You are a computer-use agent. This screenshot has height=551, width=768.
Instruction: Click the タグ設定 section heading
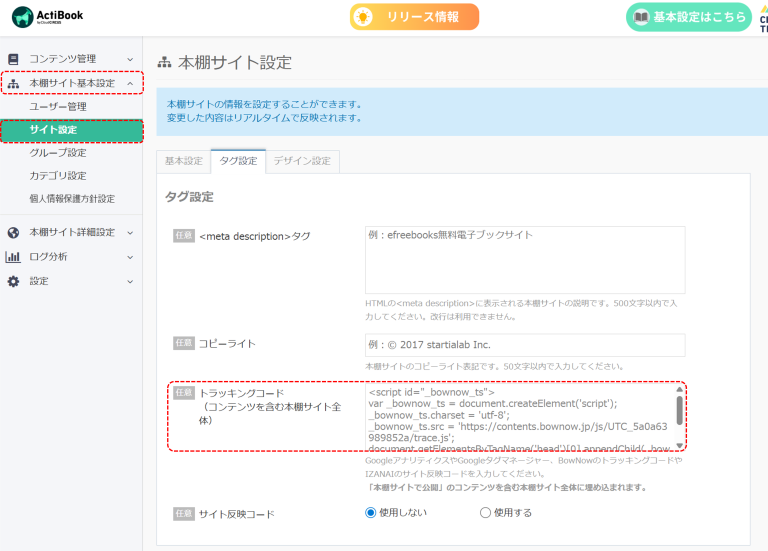pyautogui.click(x=189, y=197)
